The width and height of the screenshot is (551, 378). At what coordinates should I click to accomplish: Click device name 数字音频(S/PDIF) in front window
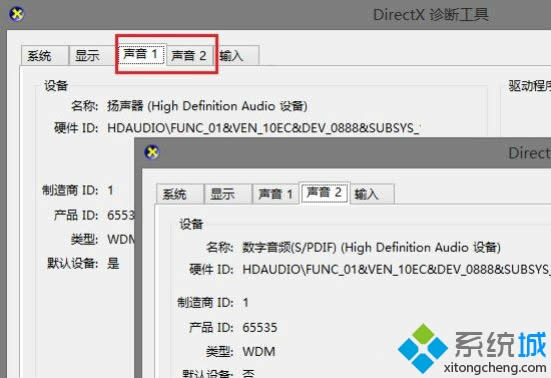tap(371, 247)
